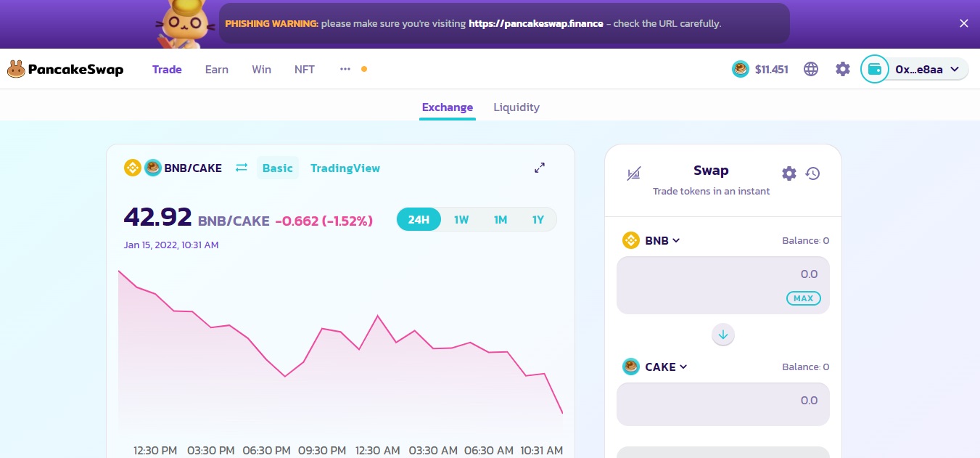Click the BNB/CAKE pair label in chart header

(x=193, y=168)
